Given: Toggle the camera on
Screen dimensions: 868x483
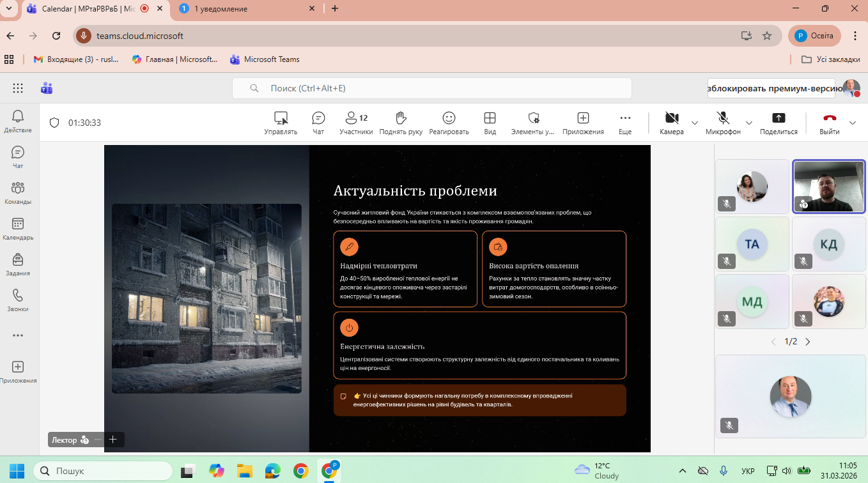Looking at the screenshot, I should [x=671, y=123].
